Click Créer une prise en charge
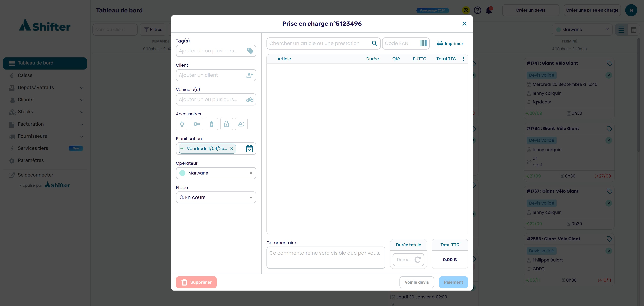The width and height of the screenshot is (644, 306). click(592, 10)
